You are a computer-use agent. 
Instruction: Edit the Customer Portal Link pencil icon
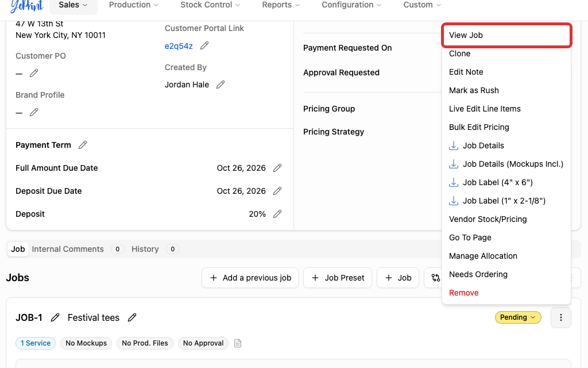(204, 46)
